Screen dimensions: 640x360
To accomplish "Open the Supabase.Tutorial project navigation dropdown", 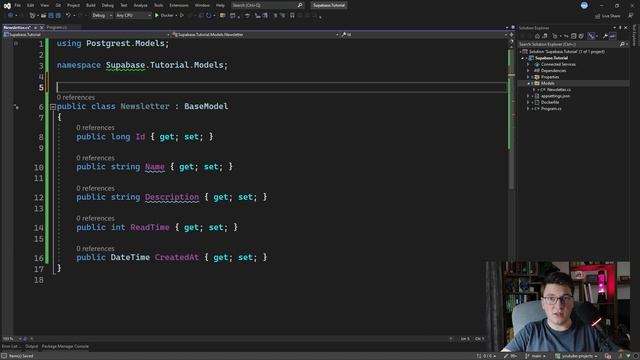I will coord(87,35).
